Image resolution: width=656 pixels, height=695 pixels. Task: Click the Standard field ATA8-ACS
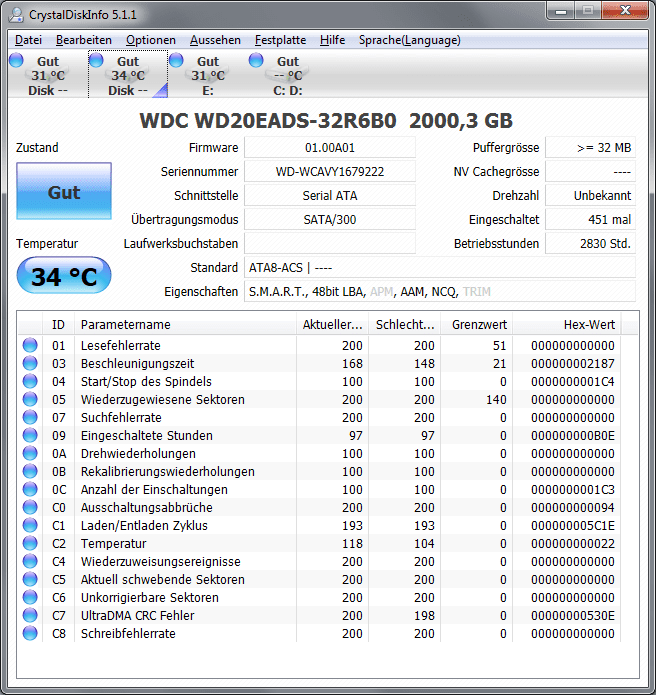tap(440, 268)
